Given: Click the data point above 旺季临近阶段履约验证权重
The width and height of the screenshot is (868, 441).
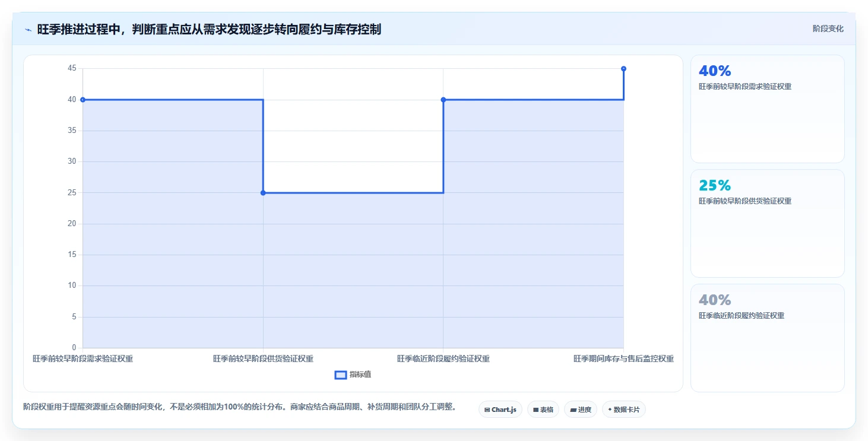Looking at the screenshot, I should [x=443, y=100].
